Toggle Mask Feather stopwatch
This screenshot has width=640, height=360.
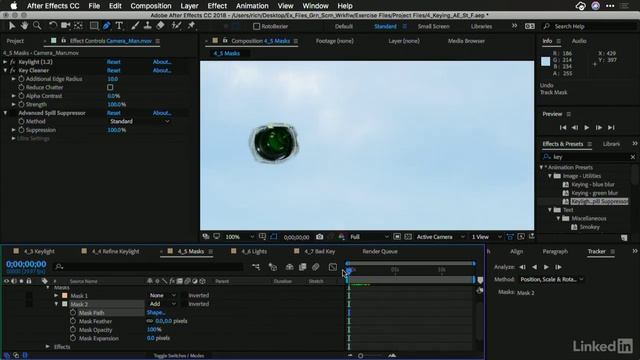73,321
